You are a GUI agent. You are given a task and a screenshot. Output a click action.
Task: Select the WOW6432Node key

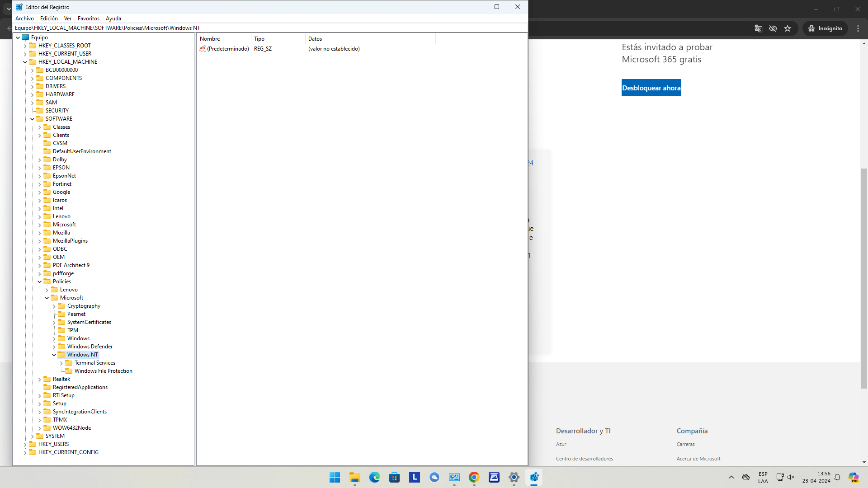(72, 428)
